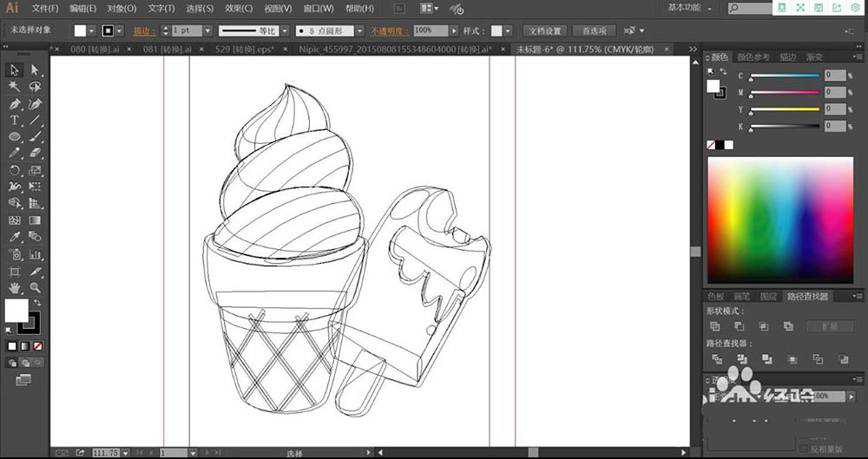
Task: Click the Divide pathfinder icon
Action: [x=717, y=359]
